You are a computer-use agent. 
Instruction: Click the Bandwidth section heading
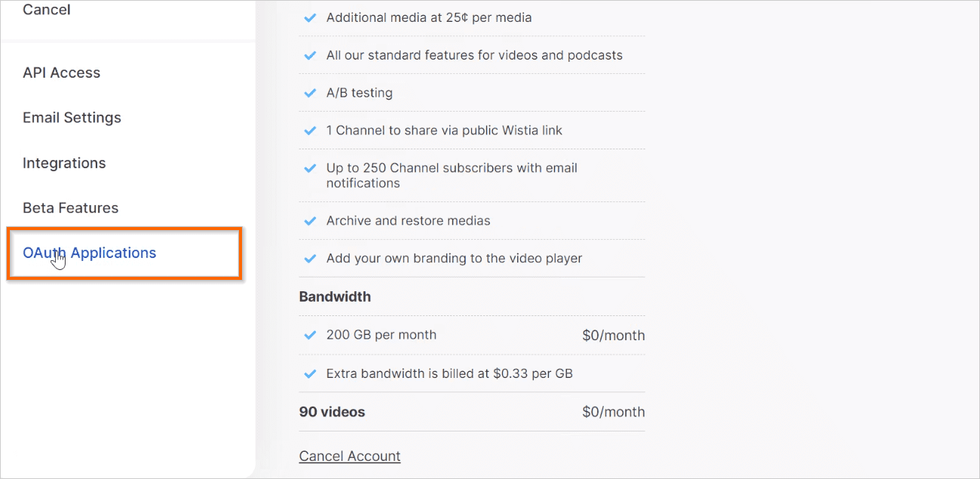coord(335,296)
